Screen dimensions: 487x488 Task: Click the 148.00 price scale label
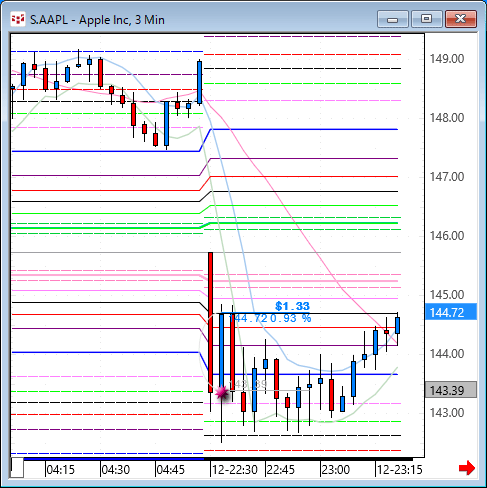pos(447,118)
